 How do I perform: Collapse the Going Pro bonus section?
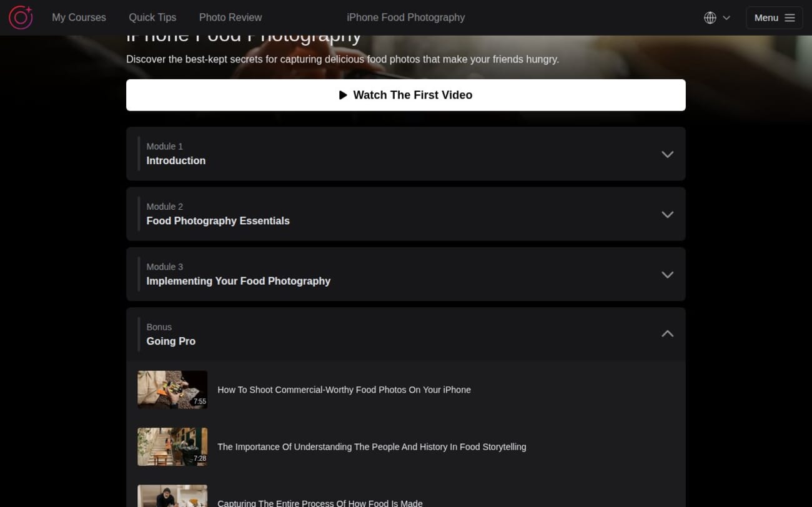click(x=667, y=334)
